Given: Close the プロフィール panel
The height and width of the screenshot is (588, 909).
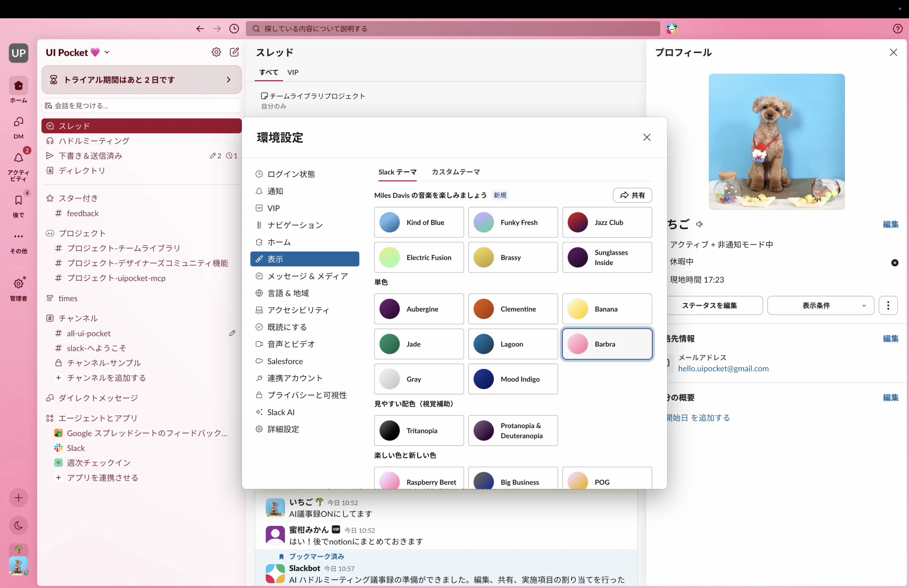Looking at the screenshot, I should click(893, 52).
